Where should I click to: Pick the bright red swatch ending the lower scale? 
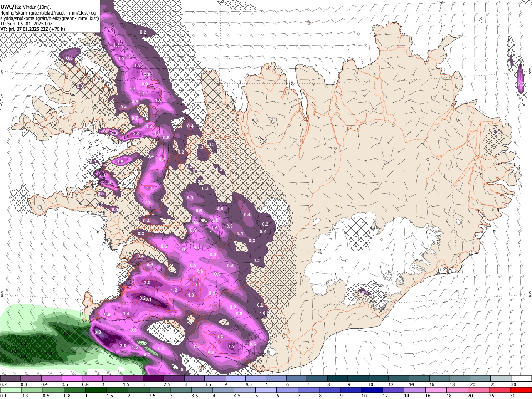521,390
